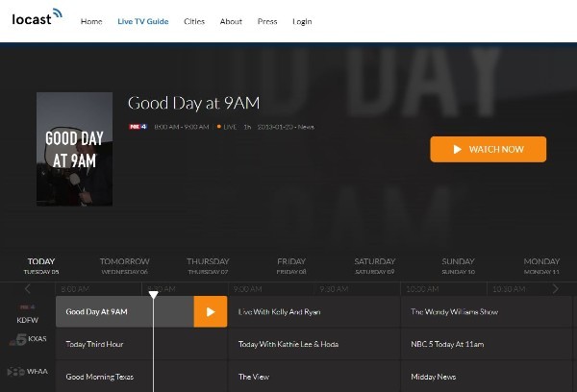Select the Monday 11 tab

point(541,266)
